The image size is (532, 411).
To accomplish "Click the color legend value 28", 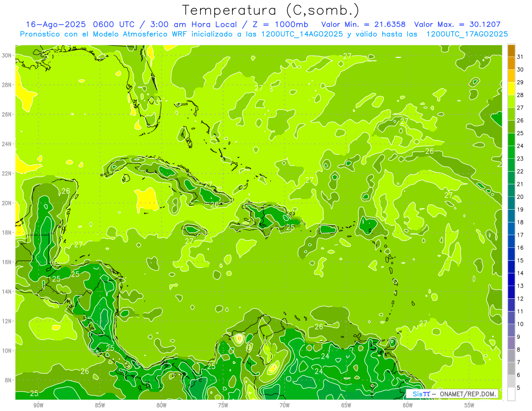I will 520,95.
